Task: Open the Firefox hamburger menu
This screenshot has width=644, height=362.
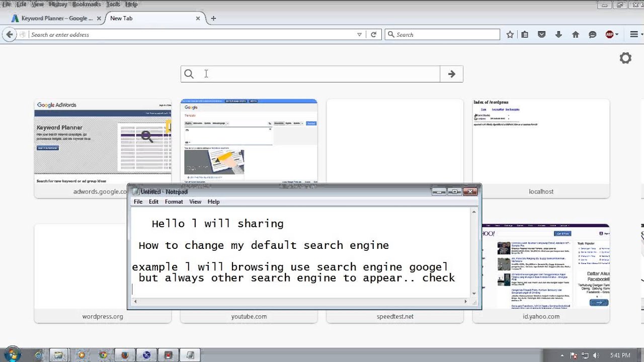Action: (634, 35)
